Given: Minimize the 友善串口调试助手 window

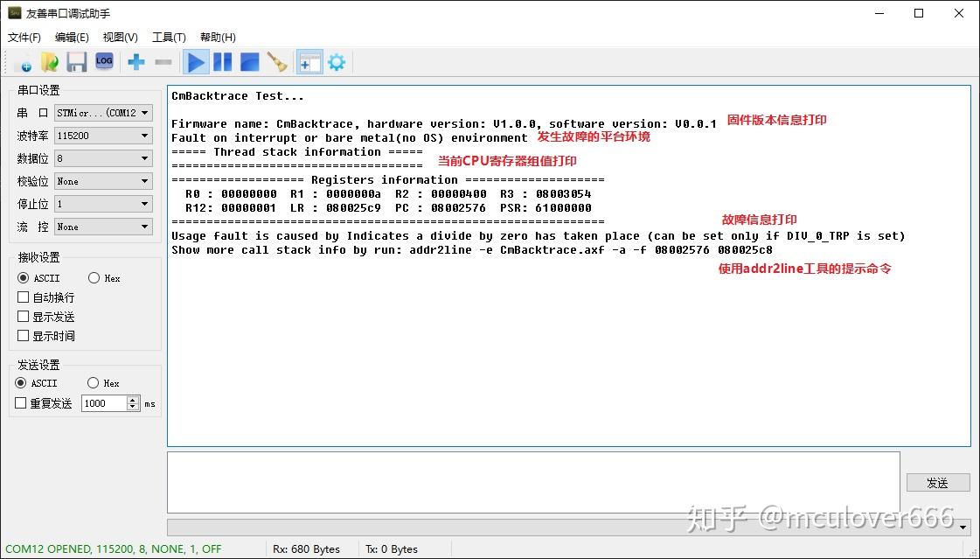Looking at the screenshot, I should click(879, 13).
